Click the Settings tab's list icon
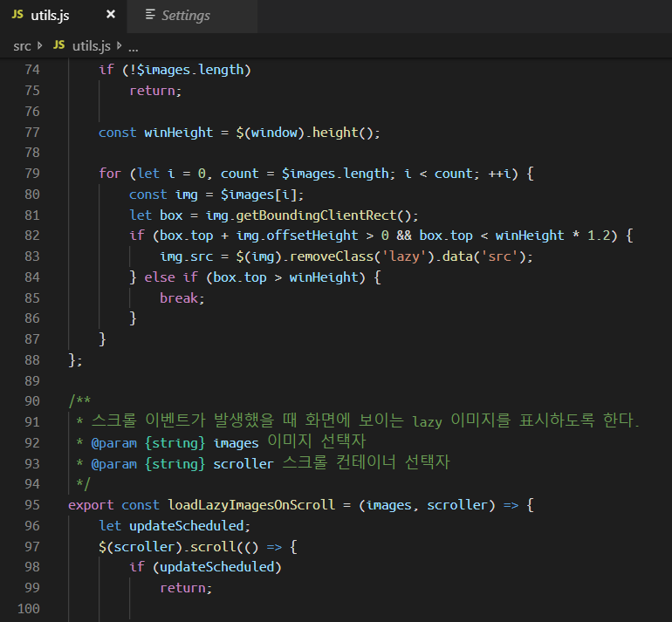 tap(150, 15)
